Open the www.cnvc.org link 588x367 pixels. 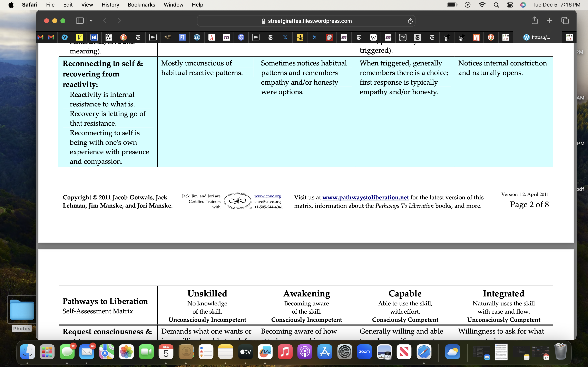pyautogui.click(x=267, y=196)
